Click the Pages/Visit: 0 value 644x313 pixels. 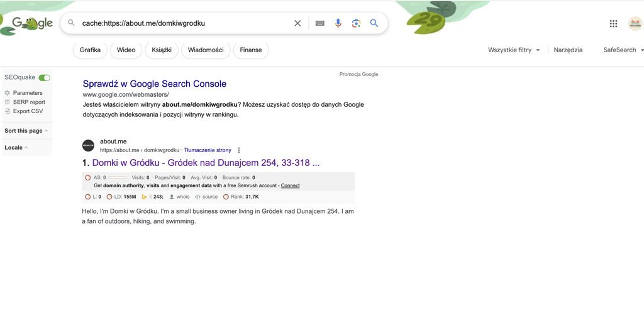[x=170, y=178]
